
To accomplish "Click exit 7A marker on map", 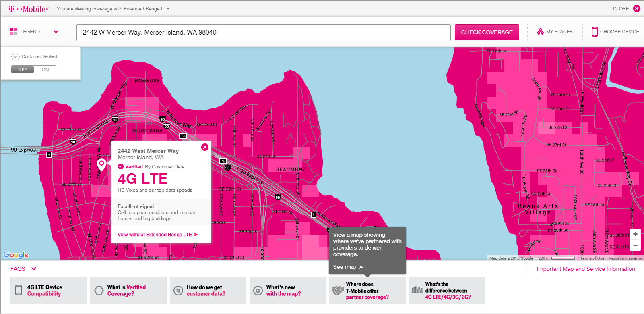I will pos(183,136).
